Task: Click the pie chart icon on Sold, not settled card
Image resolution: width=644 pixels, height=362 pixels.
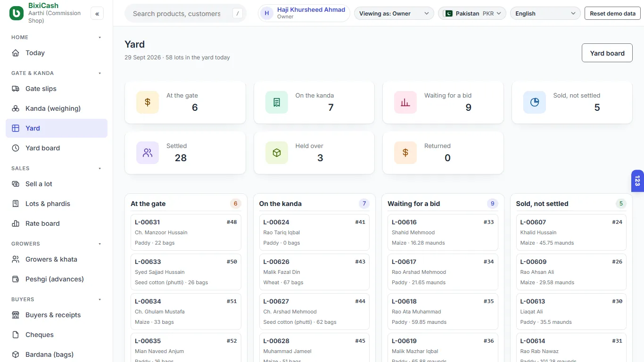Action: pyautogui.click(x=535, y=102)
